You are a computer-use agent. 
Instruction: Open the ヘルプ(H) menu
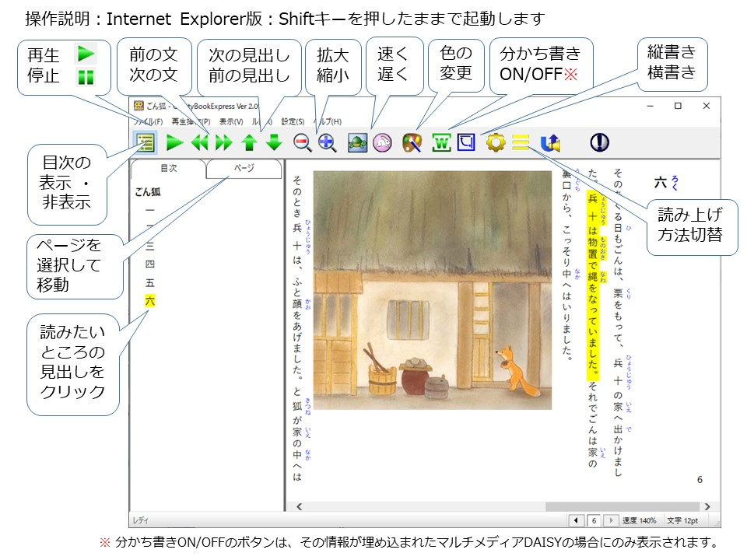[328, 122]
